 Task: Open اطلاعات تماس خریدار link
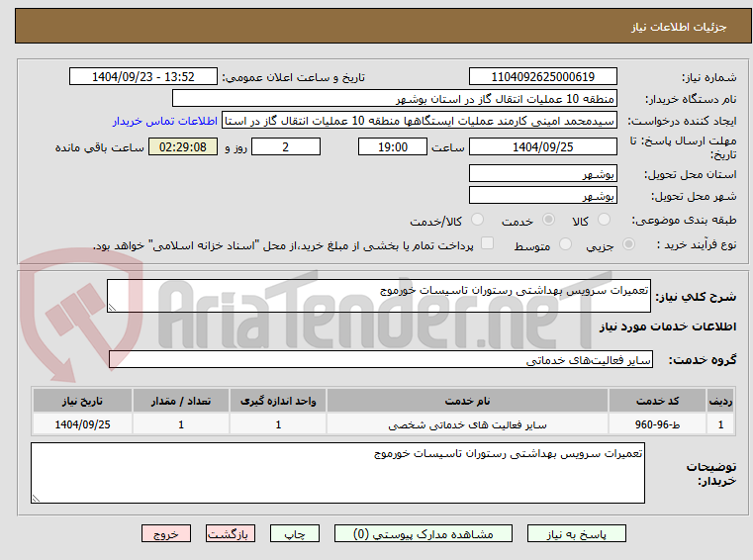164,121
